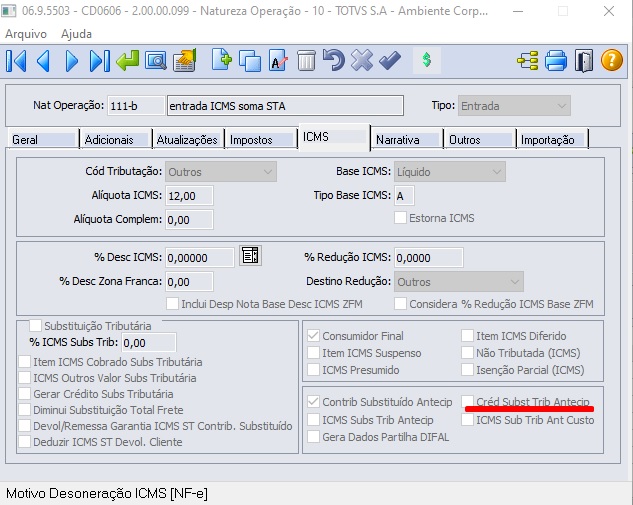Click the Nat Operação code field

click(136, 106)
